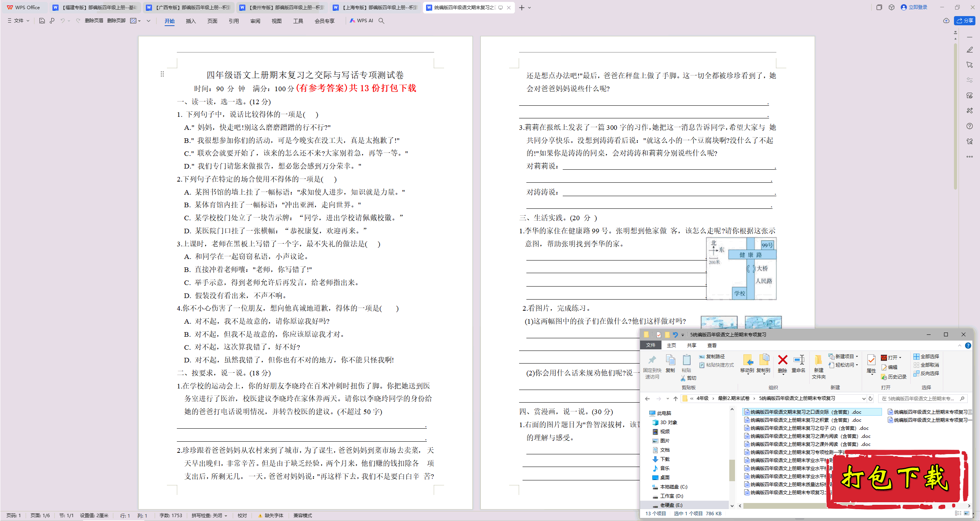Switch to the 审阅 ribbon tab
This screenshot has width=980, height=521.
255,21
